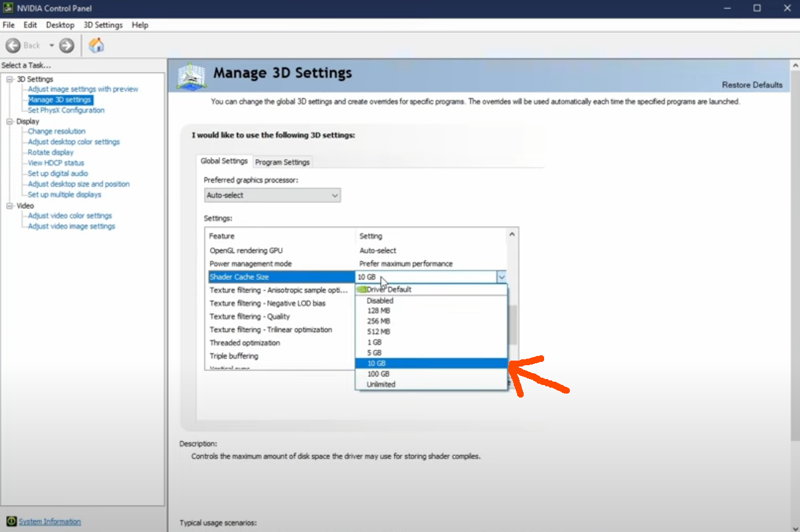Open Adjust video image settings

[x=71, y=226]
